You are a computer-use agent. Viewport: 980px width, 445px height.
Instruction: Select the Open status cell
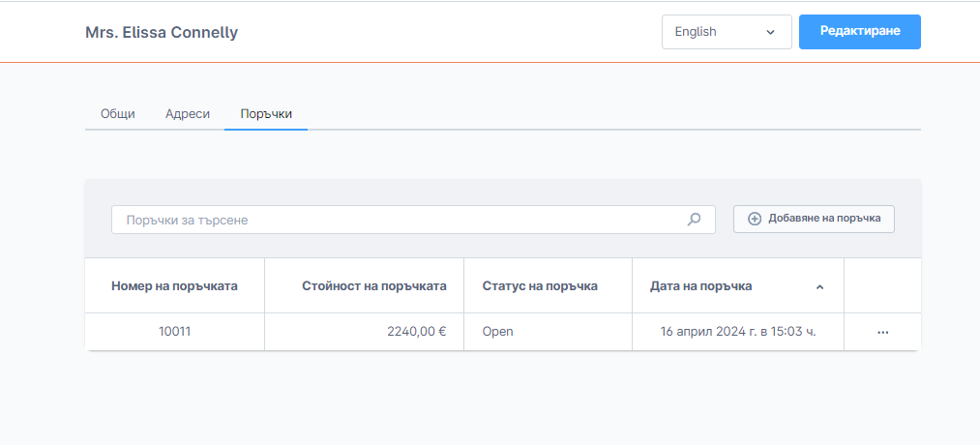[x=497, y=332]
